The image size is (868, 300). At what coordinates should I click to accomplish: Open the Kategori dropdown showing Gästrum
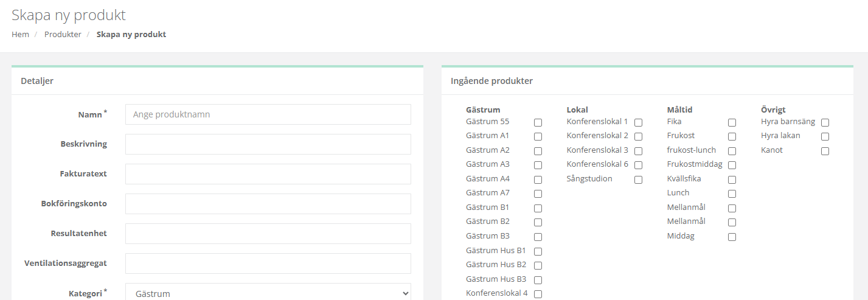click(x=268, y=293)
